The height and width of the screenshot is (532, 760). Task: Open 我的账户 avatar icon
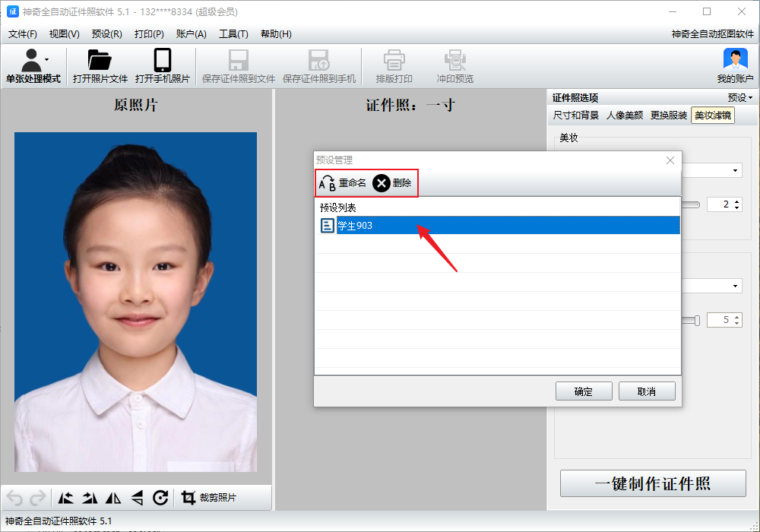pyautogui.click(x=735, y=60)
